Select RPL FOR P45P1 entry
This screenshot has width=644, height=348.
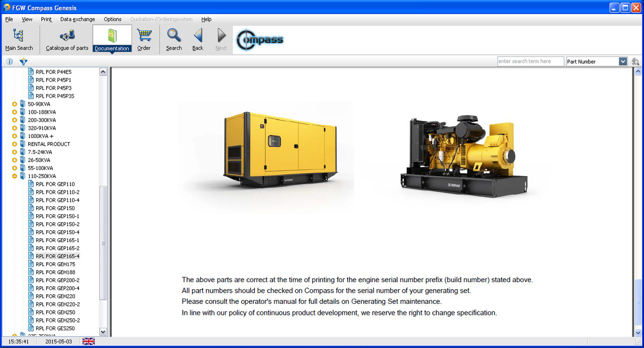(53, 80)
